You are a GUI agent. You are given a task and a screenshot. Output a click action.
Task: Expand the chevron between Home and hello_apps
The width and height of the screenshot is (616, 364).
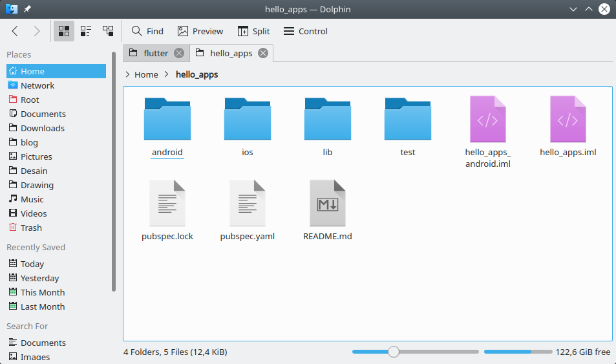(x=167, y=74)
